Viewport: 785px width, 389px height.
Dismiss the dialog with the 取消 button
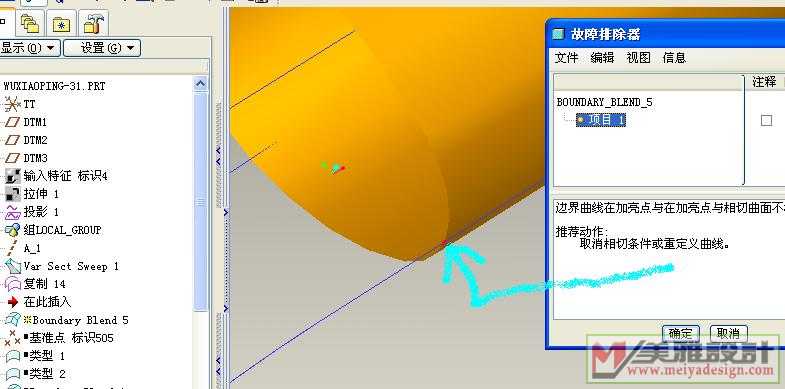[x=728, y=333]
